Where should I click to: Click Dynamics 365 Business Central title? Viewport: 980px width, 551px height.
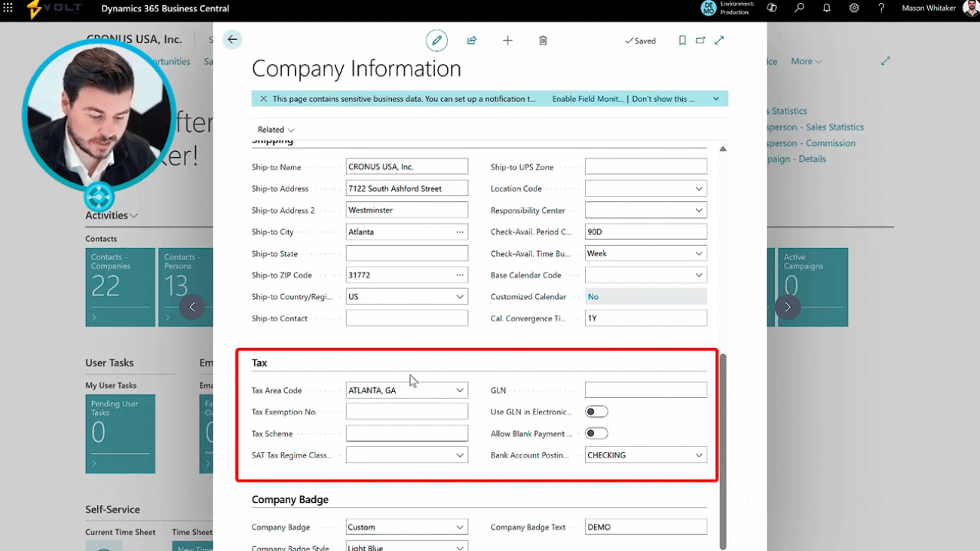(x=165, y=9)
